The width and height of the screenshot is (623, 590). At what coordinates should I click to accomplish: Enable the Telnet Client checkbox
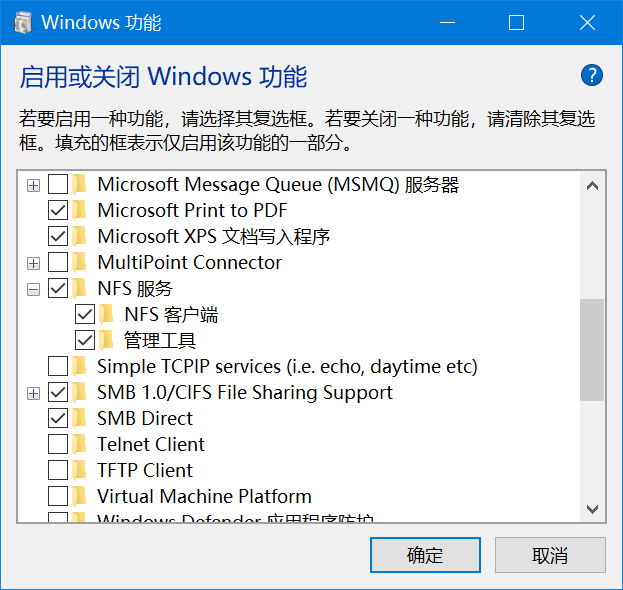58,445
